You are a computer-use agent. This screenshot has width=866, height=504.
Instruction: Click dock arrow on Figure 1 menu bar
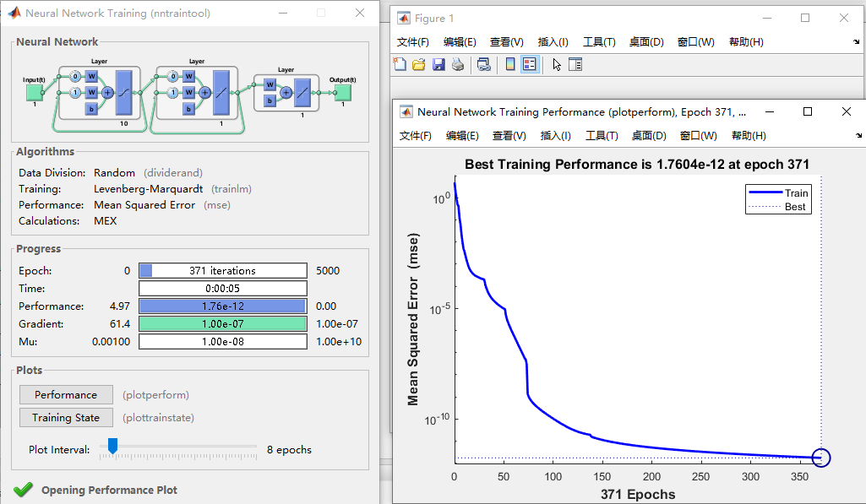(x=856, y=42)
